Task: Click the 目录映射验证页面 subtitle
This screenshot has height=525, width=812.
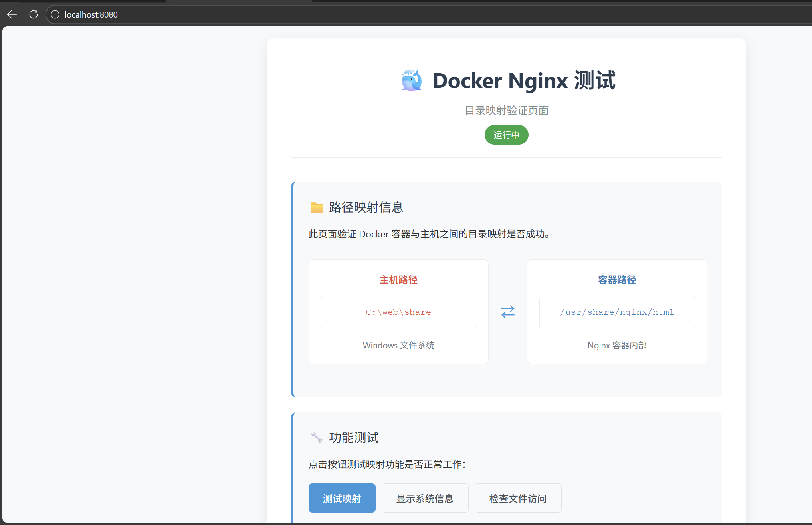Action: [506, 111]
